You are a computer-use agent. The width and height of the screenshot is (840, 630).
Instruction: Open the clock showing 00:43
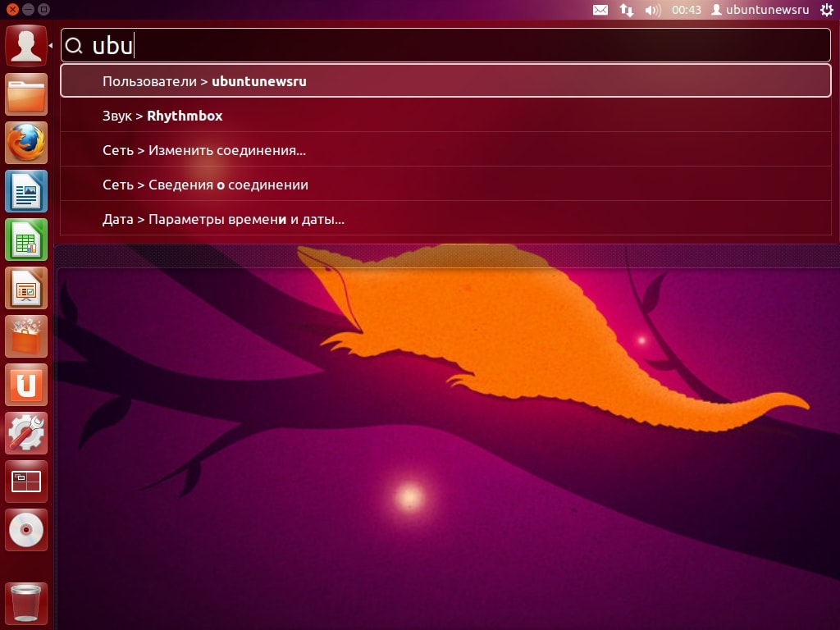coord(687,10)
